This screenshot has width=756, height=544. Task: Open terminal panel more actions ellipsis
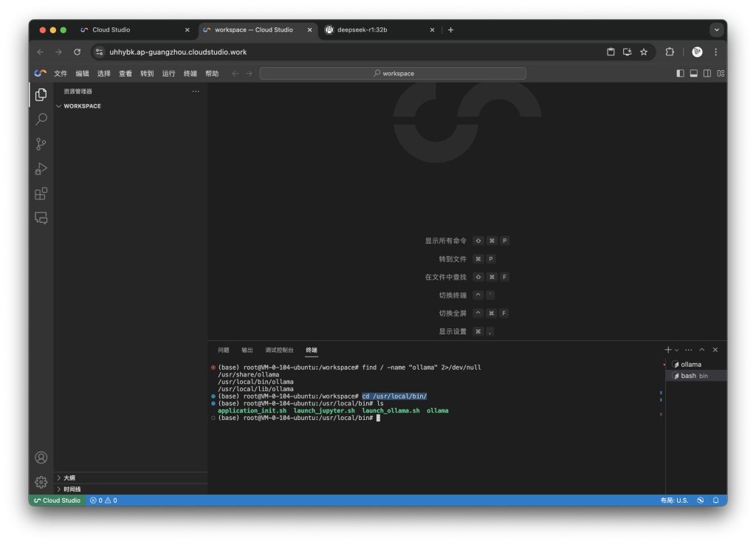[x=689, y=350]
